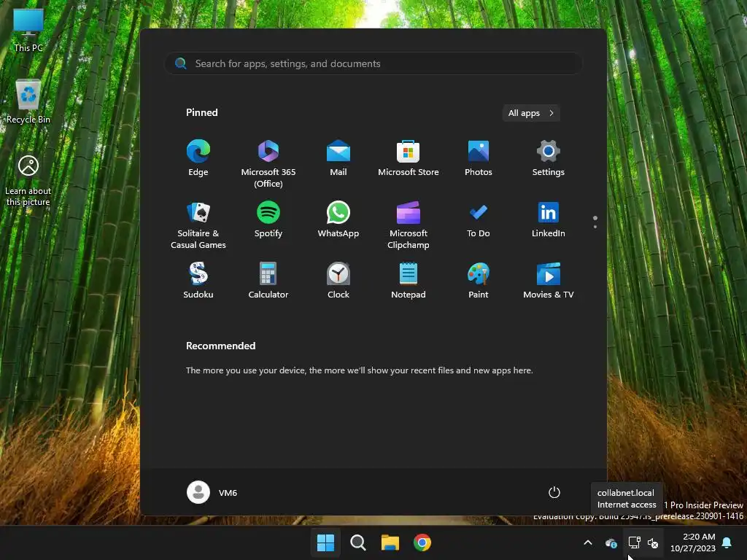Launch Movies & TV app
The image size is (747, 560).
pyautogui.click(x=549, y=281)
